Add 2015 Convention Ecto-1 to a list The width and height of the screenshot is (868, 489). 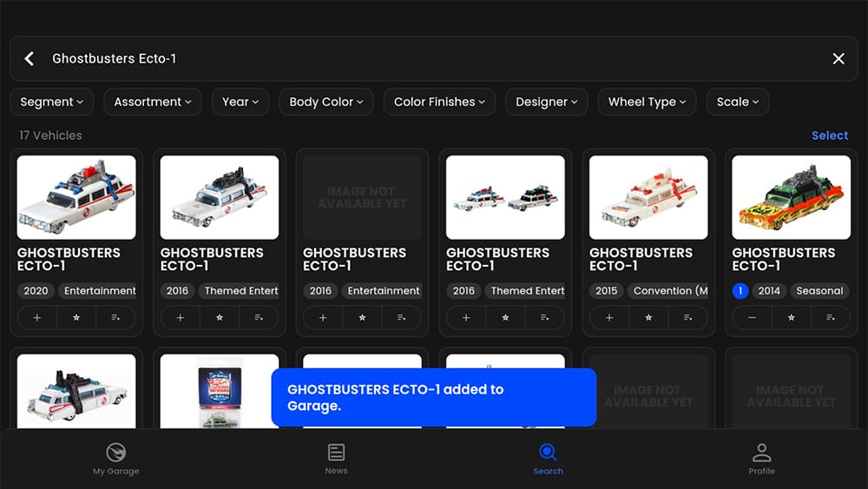(687, 318)
